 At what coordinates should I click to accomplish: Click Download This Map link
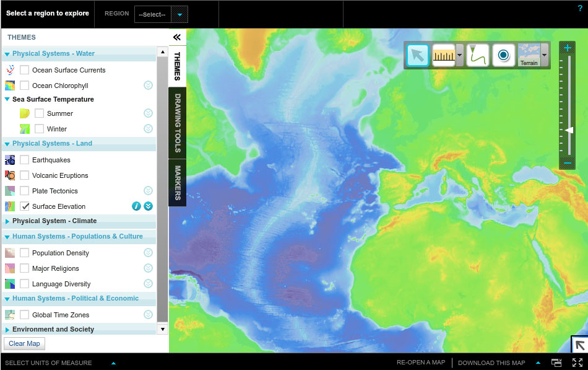491,363
